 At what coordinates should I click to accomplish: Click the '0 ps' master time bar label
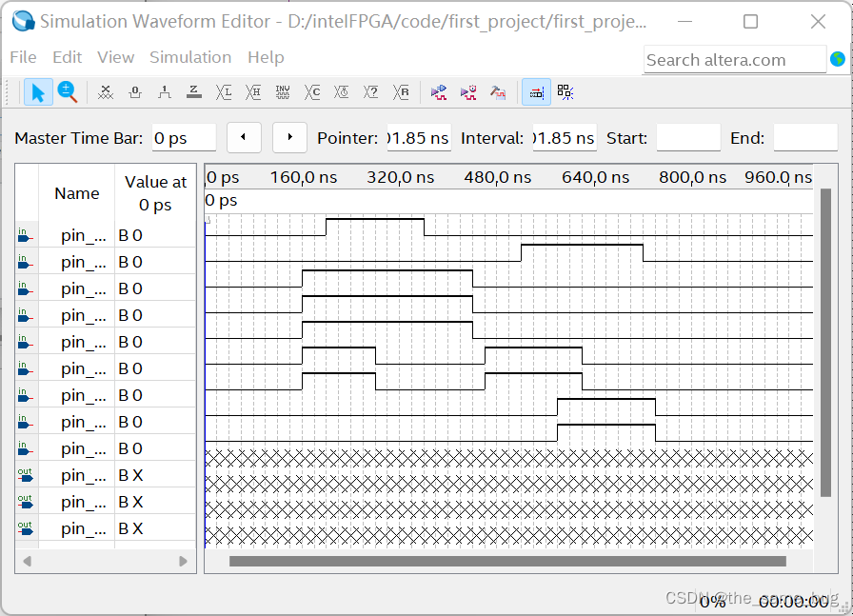pos(222,200)
